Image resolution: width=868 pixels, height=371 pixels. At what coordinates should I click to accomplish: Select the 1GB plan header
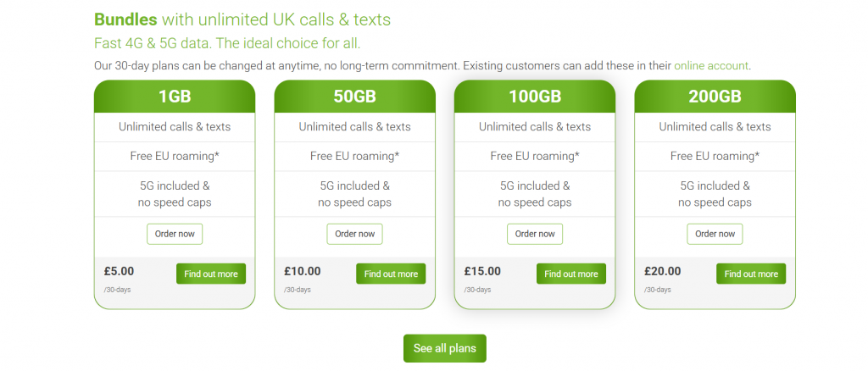click(x=175, y=97)
